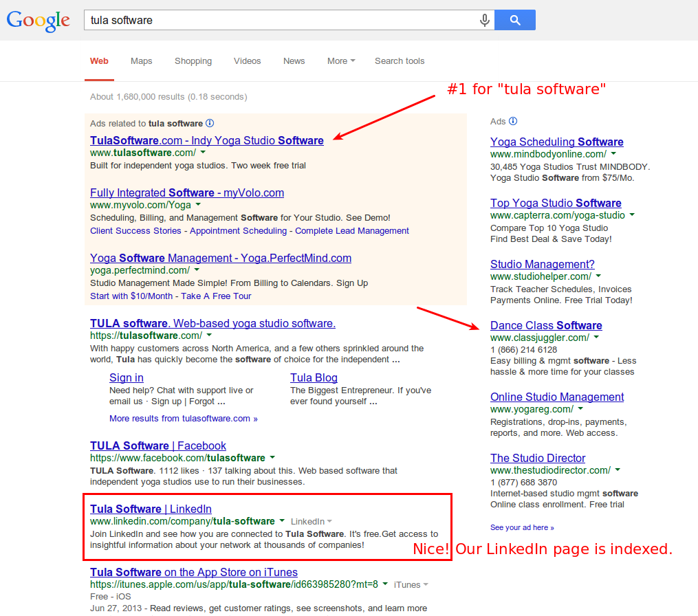Expand green arrow next to itunes.apple.com URL

385,584
